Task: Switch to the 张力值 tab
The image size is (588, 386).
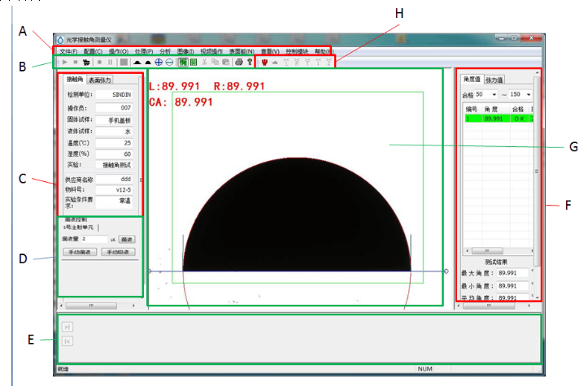Action: point(494,80)
